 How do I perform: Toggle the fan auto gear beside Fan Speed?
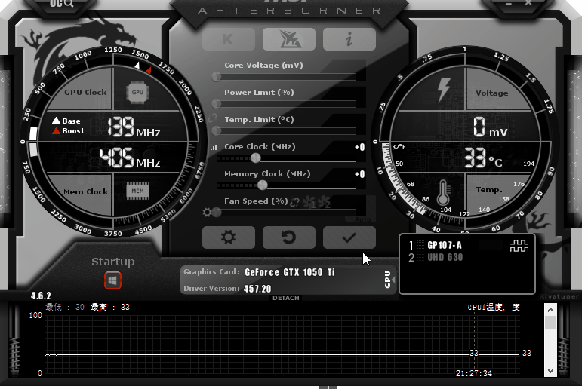click(x=208, y=213)
